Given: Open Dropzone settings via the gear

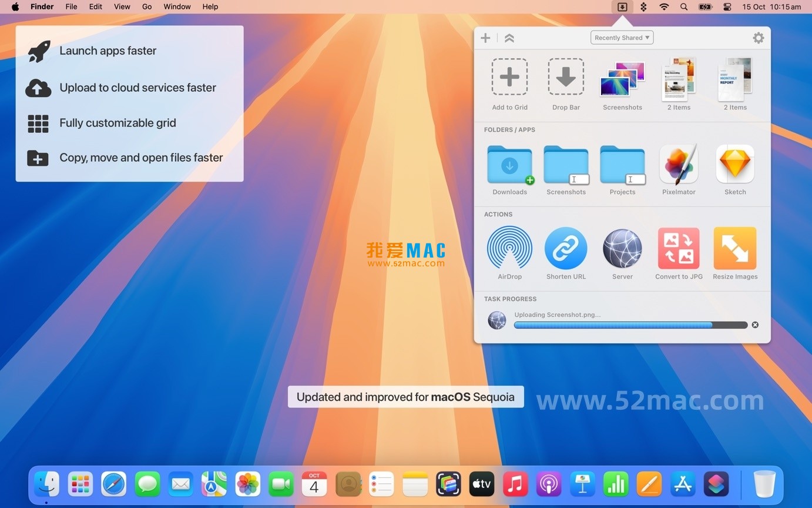Looking at the screenshot, I should tap(759, 37).
